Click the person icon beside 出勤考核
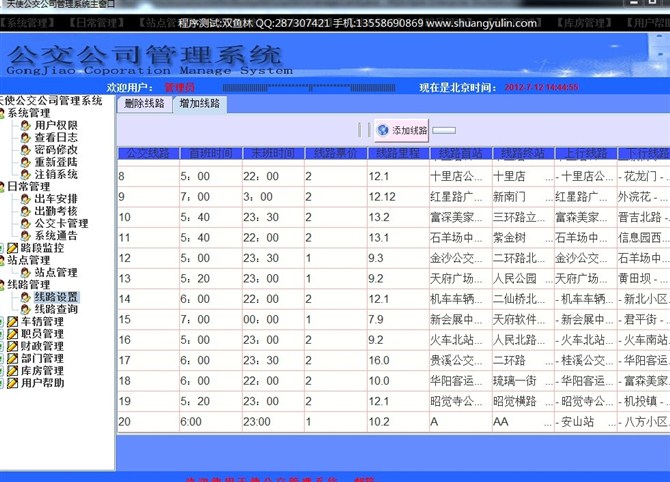Screen dimensions: 670x482 (x=26, y=211)
